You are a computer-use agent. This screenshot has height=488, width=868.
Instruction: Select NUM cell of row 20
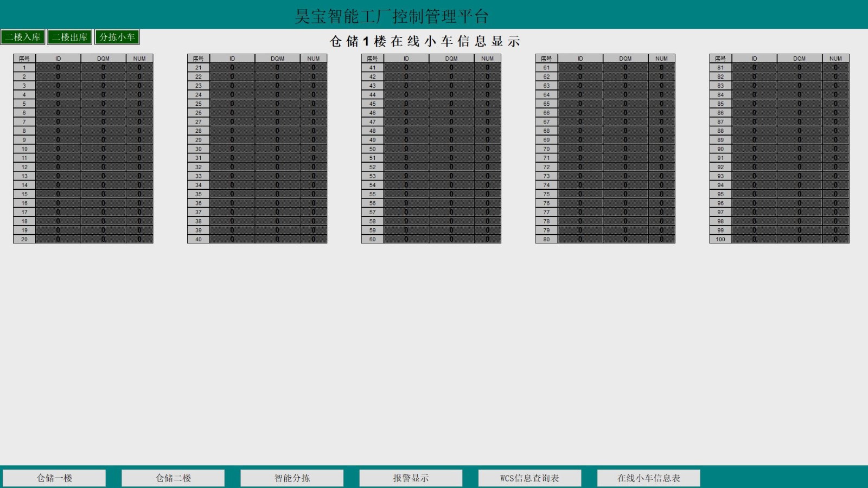tap(139, 239)
